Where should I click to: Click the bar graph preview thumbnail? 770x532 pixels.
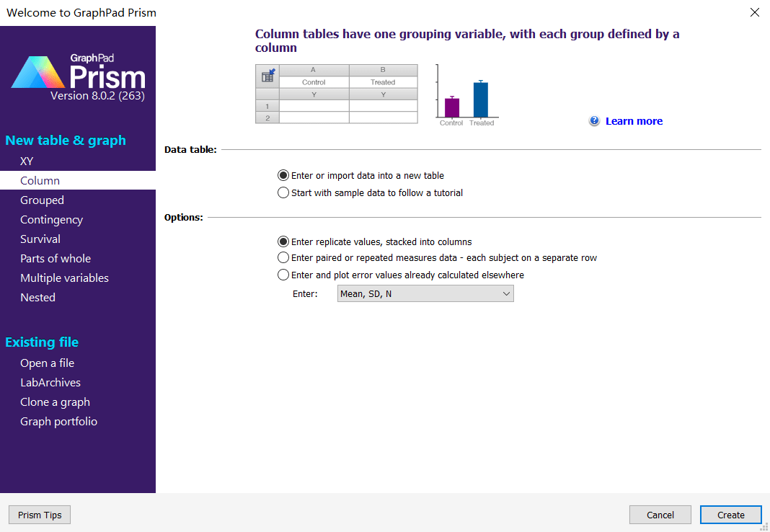tap(466, 95)
